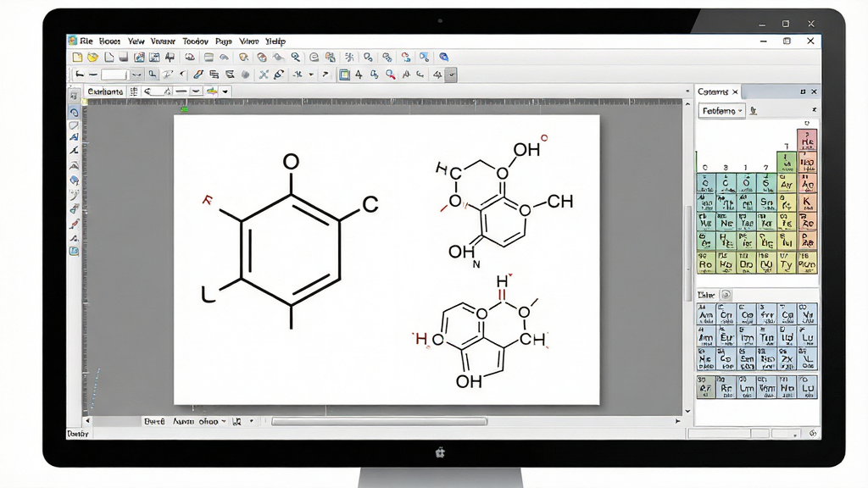Select the red pen tool in left sidebar
The height and width of the screenshot is (488, 868).
point(75,224)
